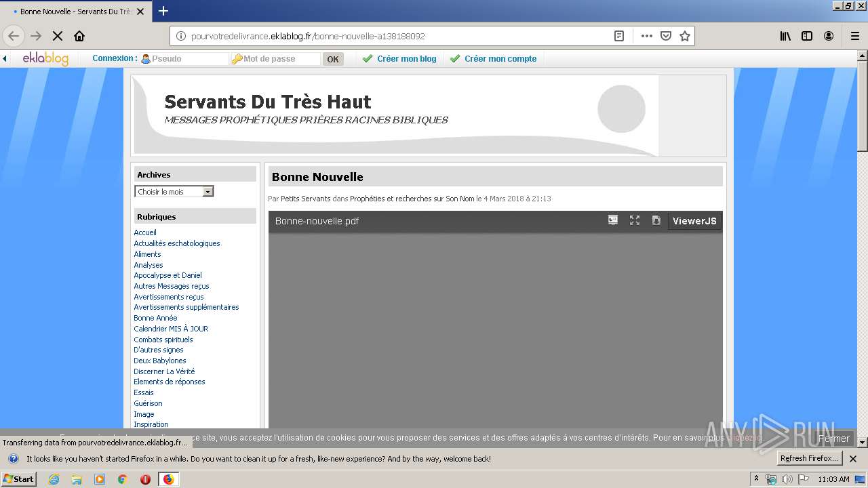Screen dimensions: 868x488
Task: Open Windows Media Player from taskbar
Action: click(100, 479)
